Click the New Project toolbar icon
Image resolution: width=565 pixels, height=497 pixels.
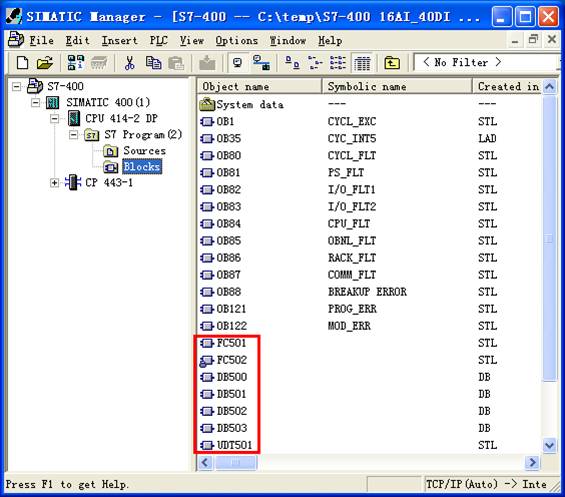click(22, 63)
